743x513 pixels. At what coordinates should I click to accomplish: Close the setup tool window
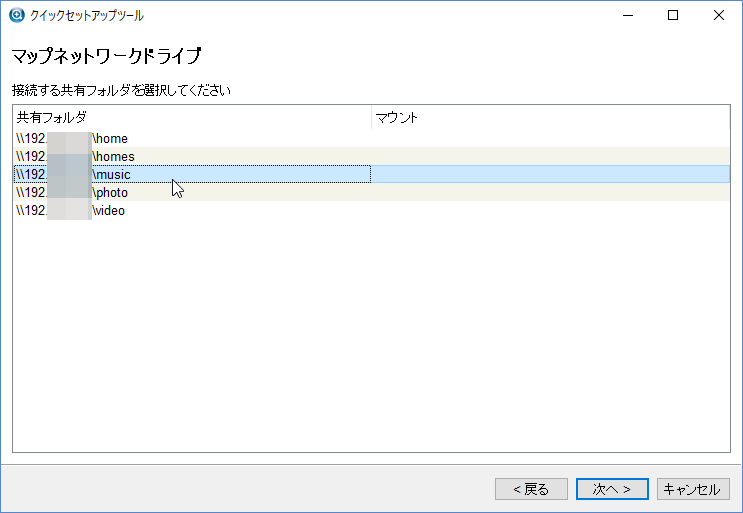pos(718,15)
